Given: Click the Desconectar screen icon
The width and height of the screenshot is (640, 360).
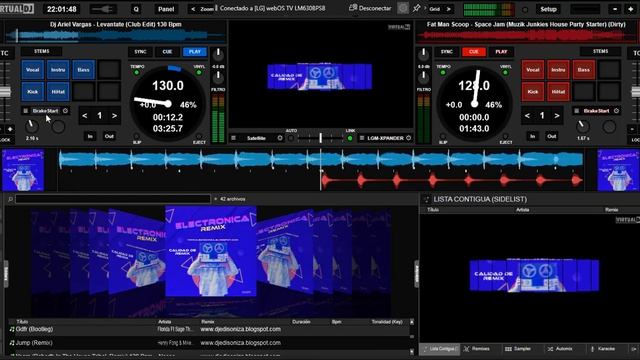Looking at the screenshot, I should coord(353,8).
